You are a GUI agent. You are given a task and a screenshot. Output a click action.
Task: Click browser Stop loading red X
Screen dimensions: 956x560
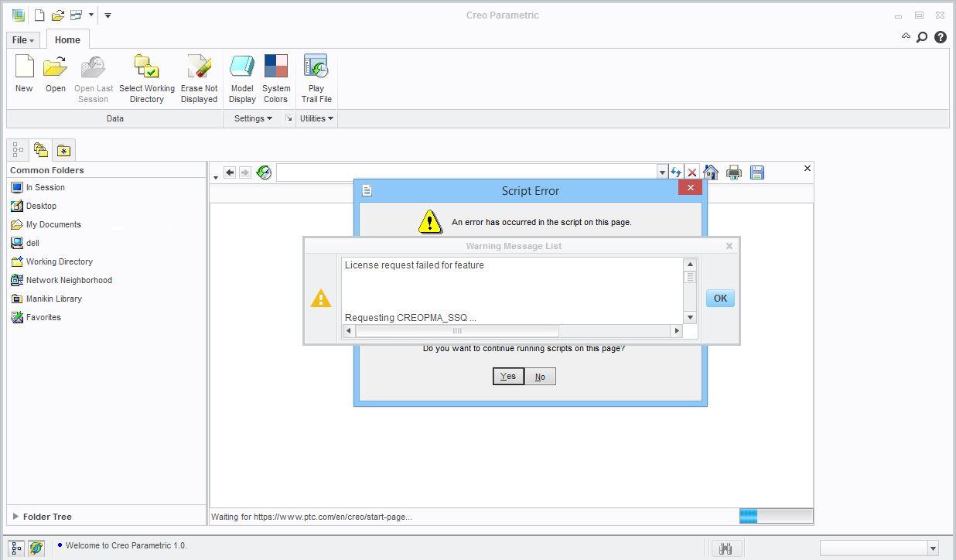692,172
